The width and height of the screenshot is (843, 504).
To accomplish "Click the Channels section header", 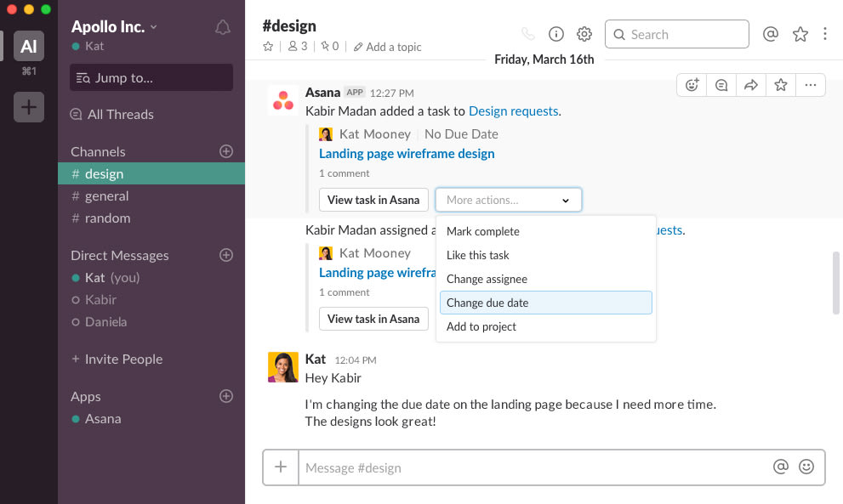I will [98, 151].
